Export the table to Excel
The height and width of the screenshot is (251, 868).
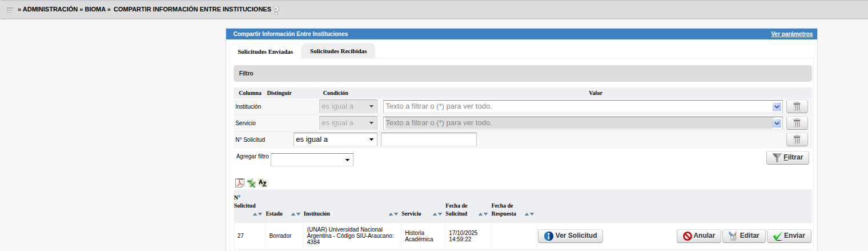coord(251,183)
